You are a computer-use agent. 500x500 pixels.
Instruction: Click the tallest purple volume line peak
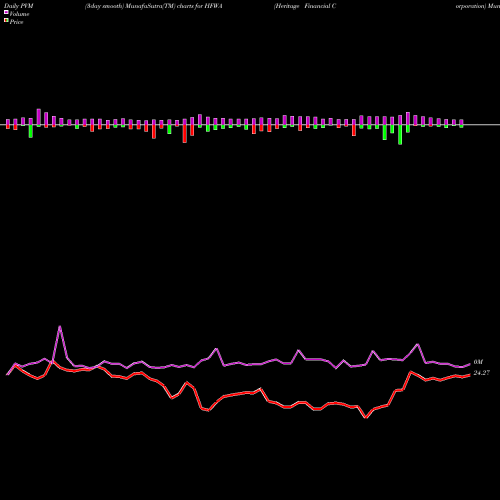coord(60,327)
